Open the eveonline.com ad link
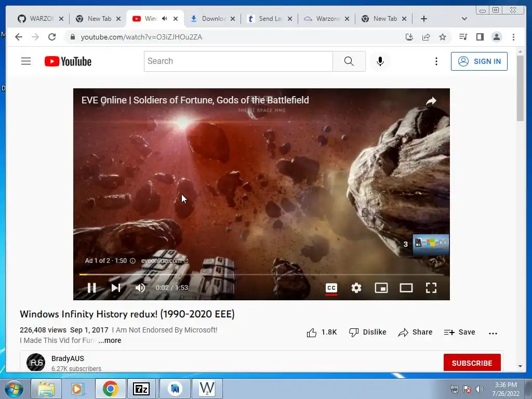Screen dimensions: 532x399 tap(165, 261)
